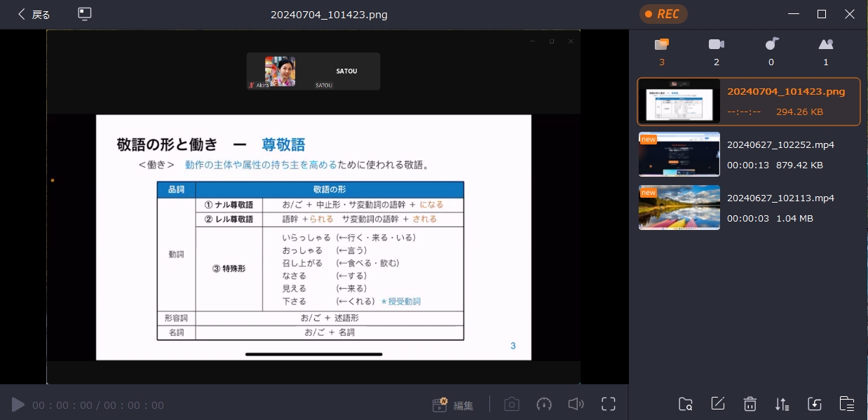
Task: Take a snapshot with camera icon
Action: [x=512, y=404]
